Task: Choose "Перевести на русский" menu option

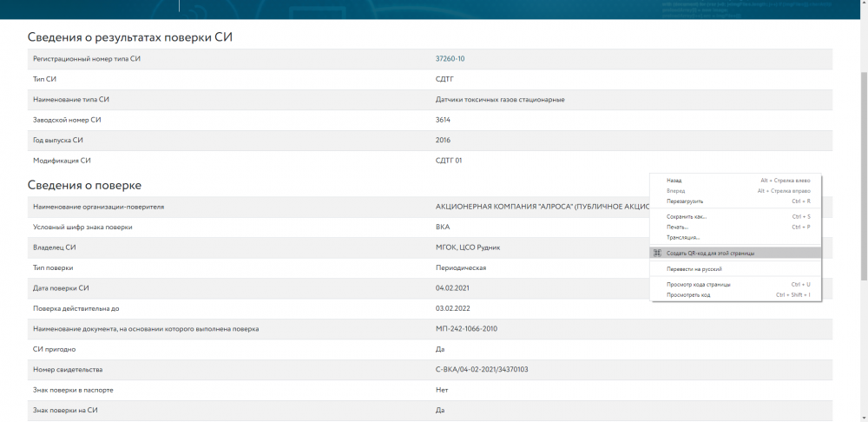Action: pos(694,269)
